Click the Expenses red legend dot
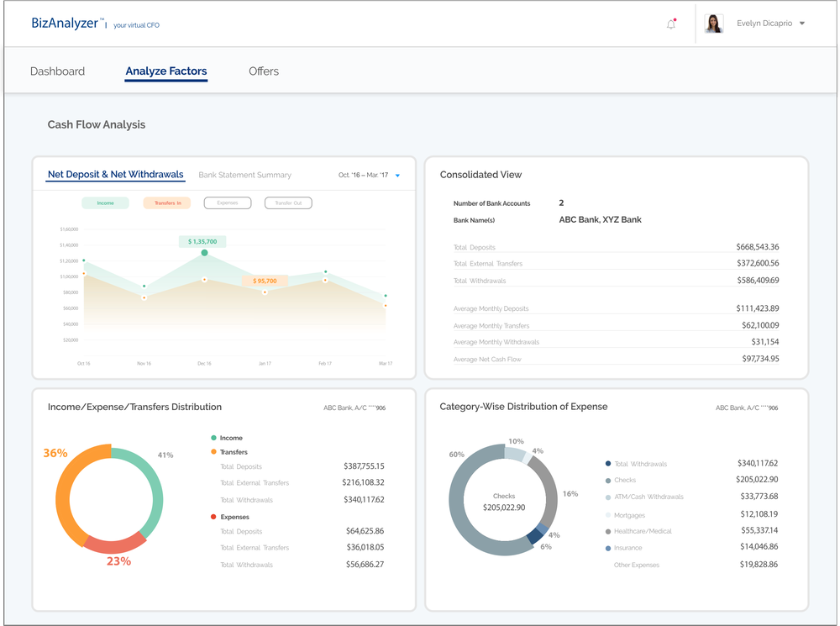The width and height of the screenshot is (840, 626). [x=214, y=517]
